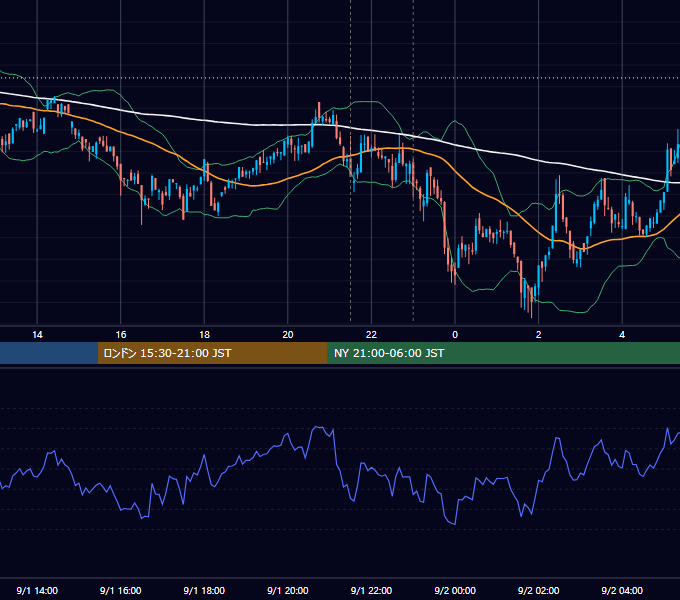Click the London session bar 15:30-21:00 JST
Viewport: 680px width, 600px height.
[x=212, y=353]
